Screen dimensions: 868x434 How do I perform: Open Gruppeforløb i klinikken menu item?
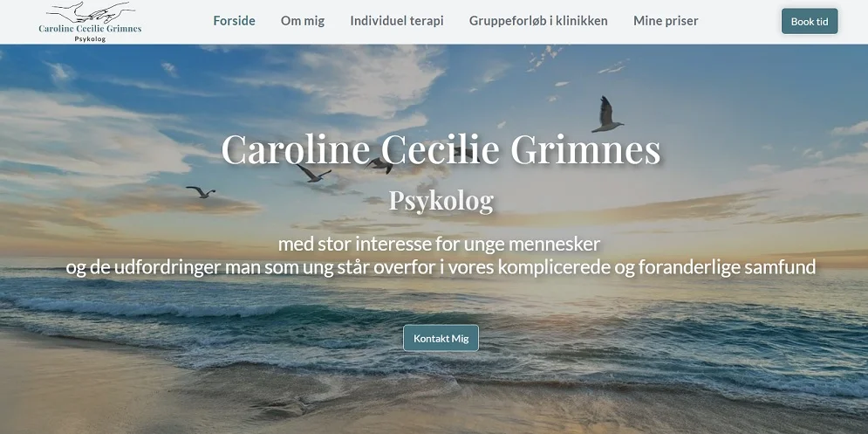(x=538, y=21)
